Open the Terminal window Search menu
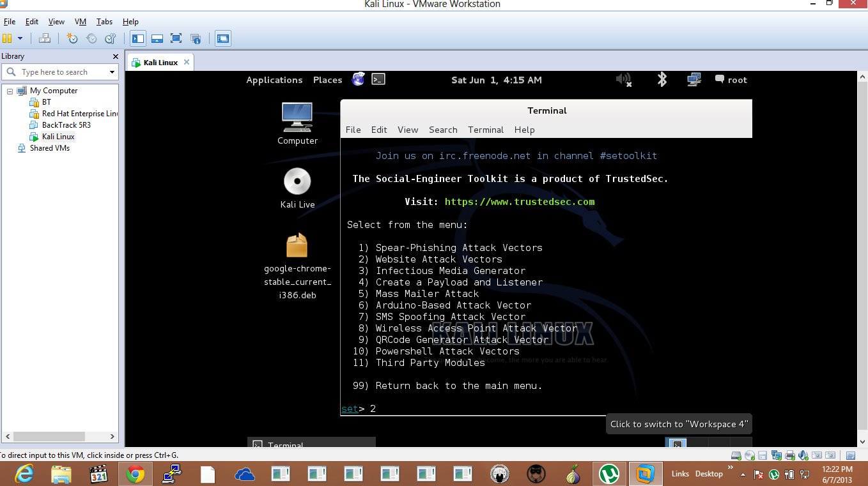The height and width of the screenshot is (486, 868). [x=443, y=130]
